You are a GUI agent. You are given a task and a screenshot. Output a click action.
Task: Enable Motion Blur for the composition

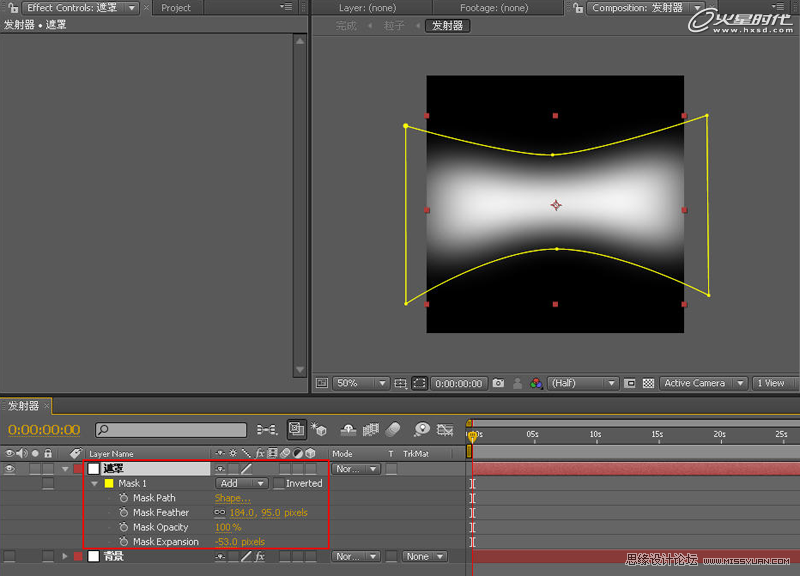pos(393,430)
